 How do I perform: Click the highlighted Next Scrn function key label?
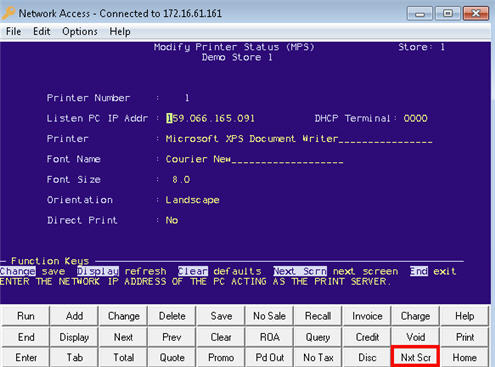click(x=300, y=271)
